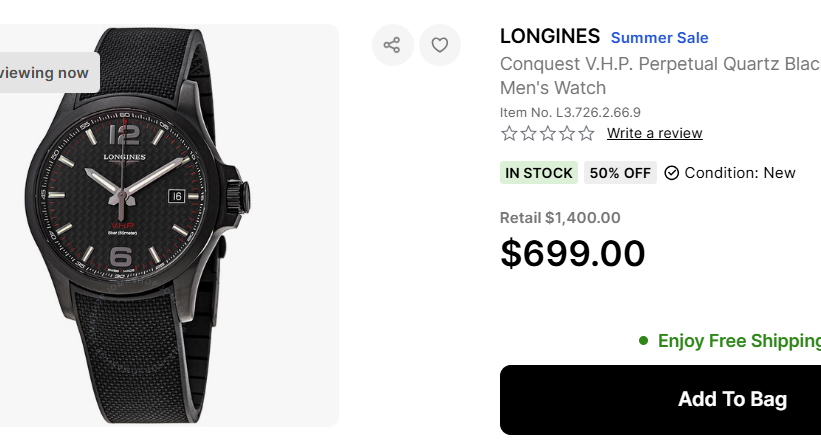This screenshot has width=821, height=447.
Task: Open the Summer Sale link
Action: (x=659, y=38)
